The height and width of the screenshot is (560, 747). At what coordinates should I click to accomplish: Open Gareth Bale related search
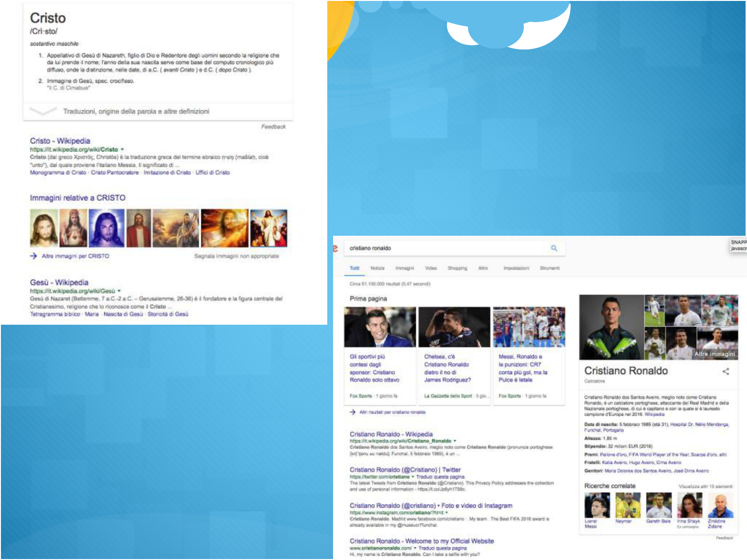click(x=659, y=509)
